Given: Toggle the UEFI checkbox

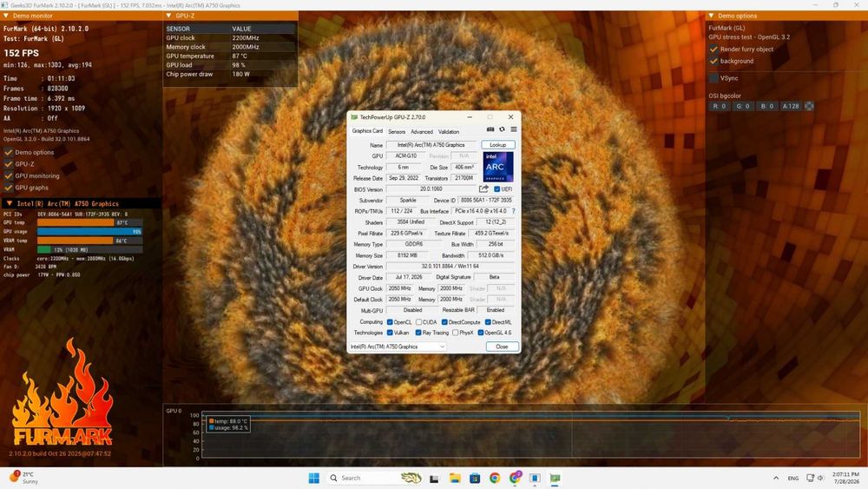Looking at the screenshot, I should tap(496, 188).
